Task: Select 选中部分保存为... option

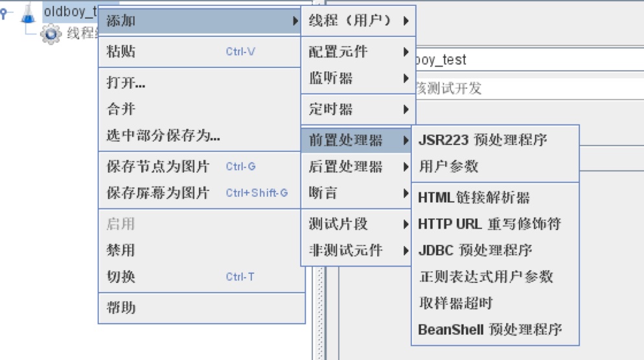Action: coord(163,136)
